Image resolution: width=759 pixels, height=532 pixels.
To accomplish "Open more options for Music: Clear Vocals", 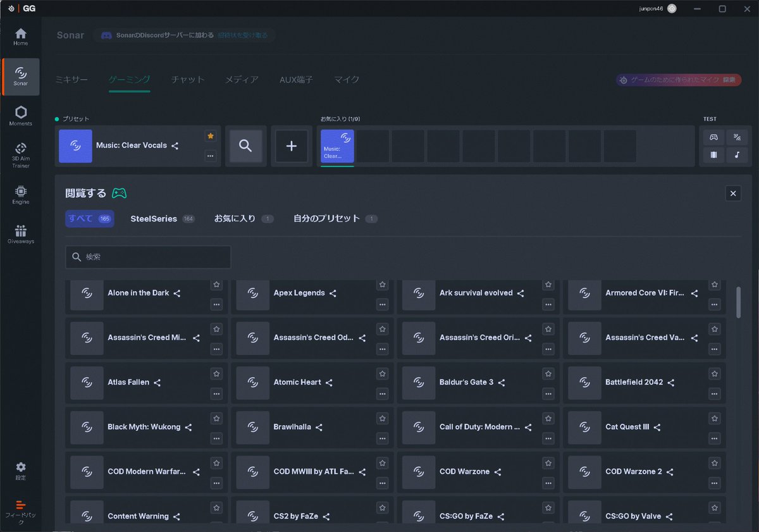I will coord(211,155).
